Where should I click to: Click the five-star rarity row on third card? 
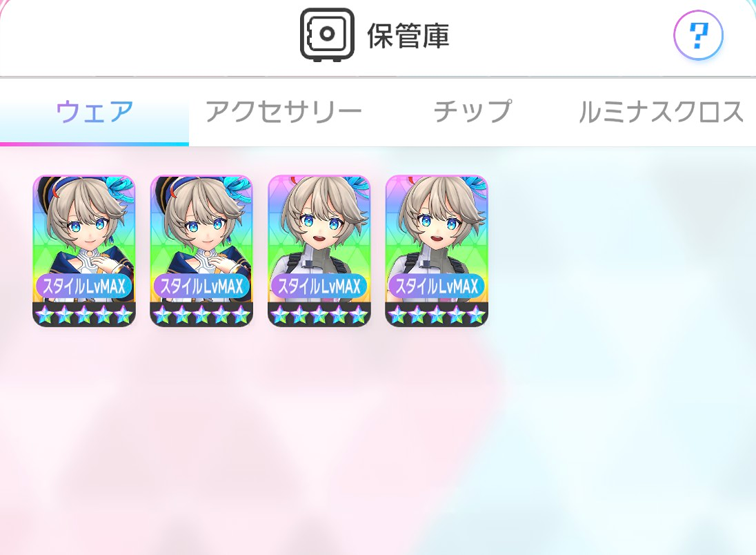(319, 315)
